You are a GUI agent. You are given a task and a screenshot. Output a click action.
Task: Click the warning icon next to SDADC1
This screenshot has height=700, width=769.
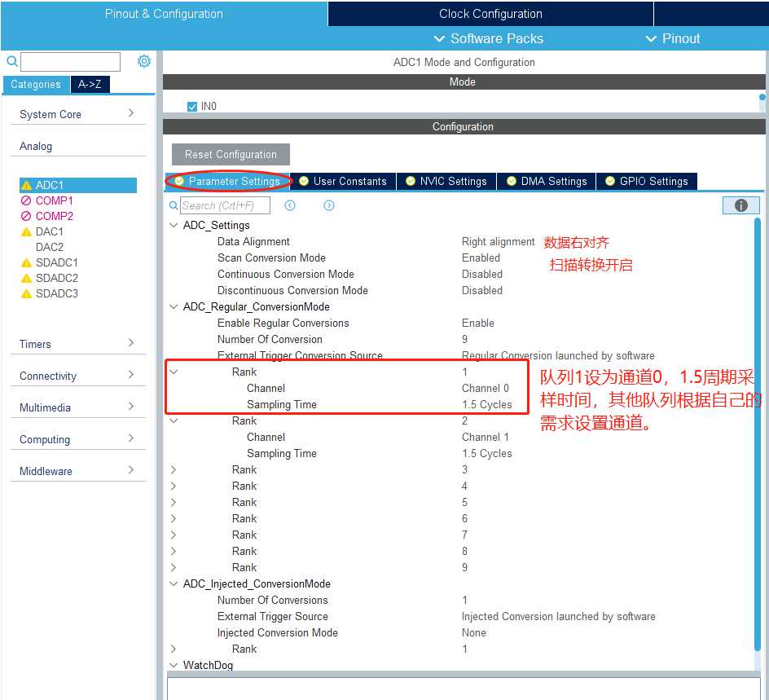27,263
